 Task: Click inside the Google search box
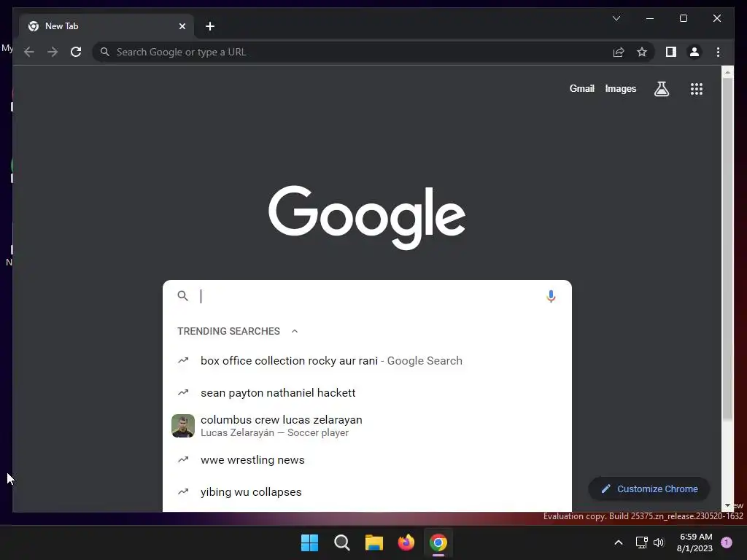click(367, 296)
